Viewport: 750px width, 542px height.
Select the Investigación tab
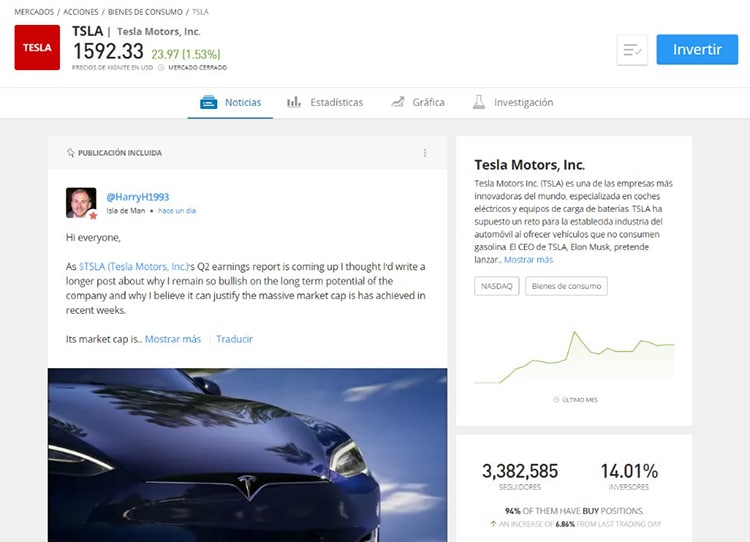pyautogui.click(x=513, y=102)
